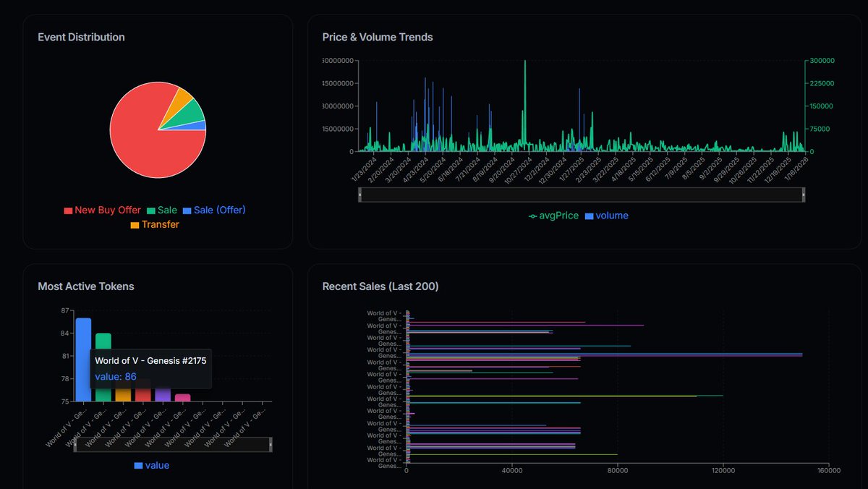
Task: Toggle the value legend under Most Active Tokens
Action: 152,465
